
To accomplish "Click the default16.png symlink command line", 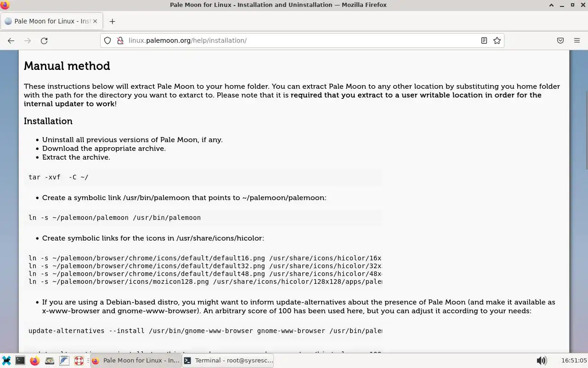I will 205,258.
